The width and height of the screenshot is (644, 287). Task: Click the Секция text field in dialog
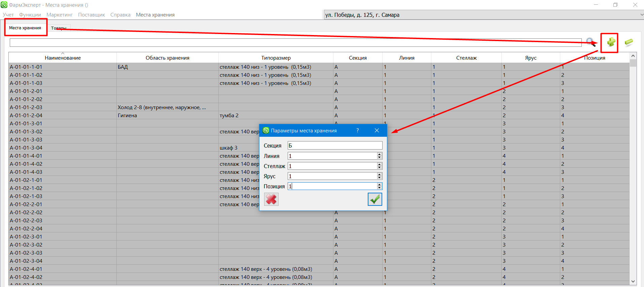coord(335,146)
